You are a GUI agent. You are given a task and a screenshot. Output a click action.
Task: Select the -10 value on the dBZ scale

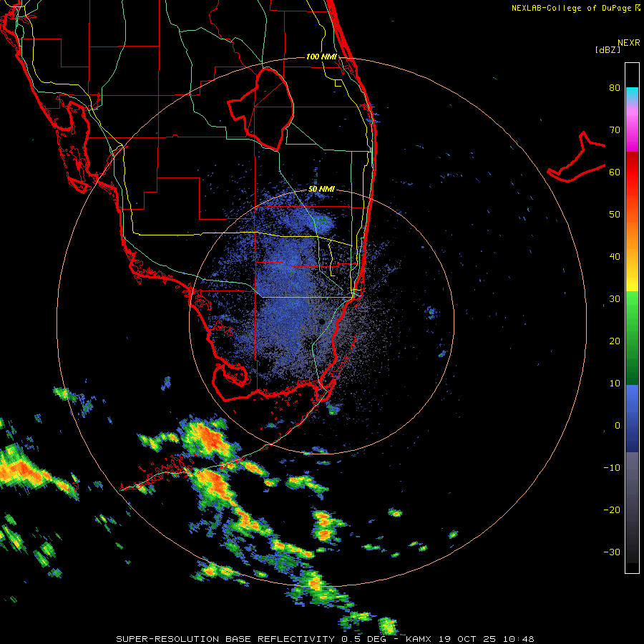(x=612, y=468)
